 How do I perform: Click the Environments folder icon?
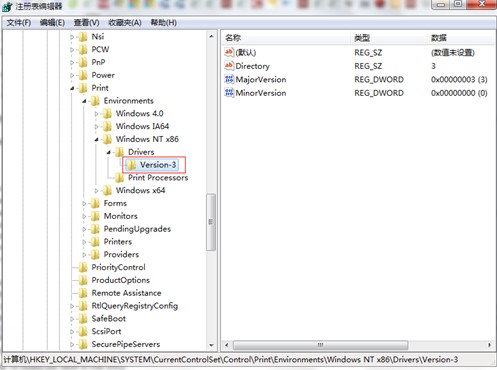[x=95, y=101]
